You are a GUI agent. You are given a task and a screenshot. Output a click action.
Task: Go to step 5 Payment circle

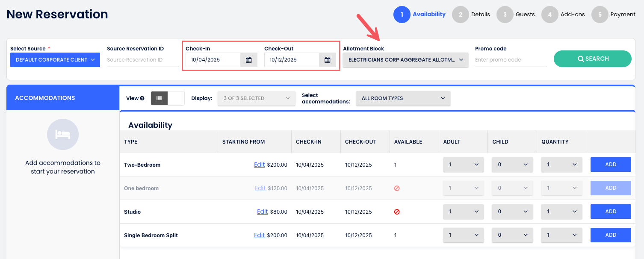(x=600, y=15)
